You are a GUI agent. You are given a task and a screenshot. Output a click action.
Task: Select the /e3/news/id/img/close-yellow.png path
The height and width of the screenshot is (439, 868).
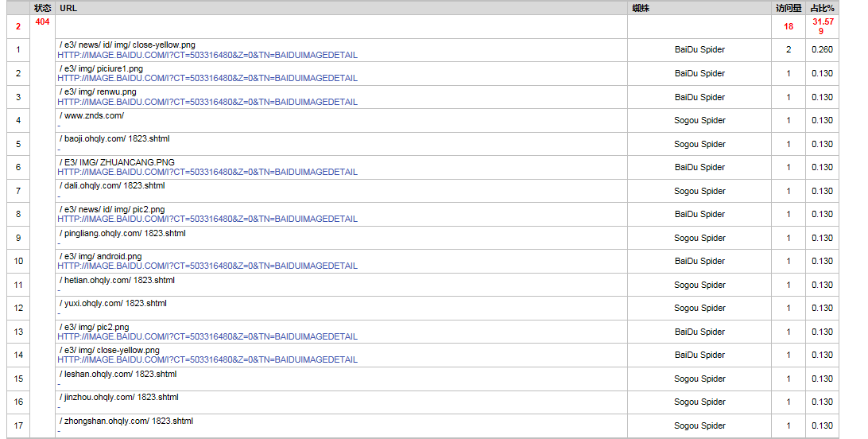coord(127,45)
